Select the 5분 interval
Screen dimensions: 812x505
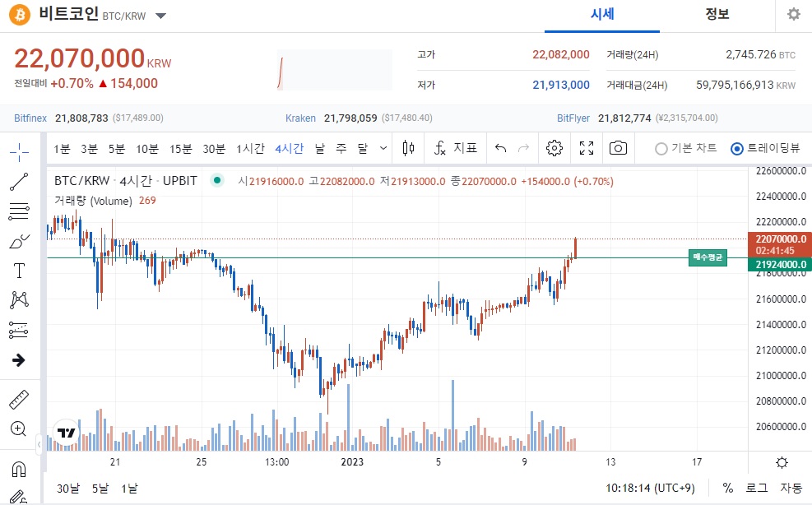pyautogui.click(x=117, y=149)
